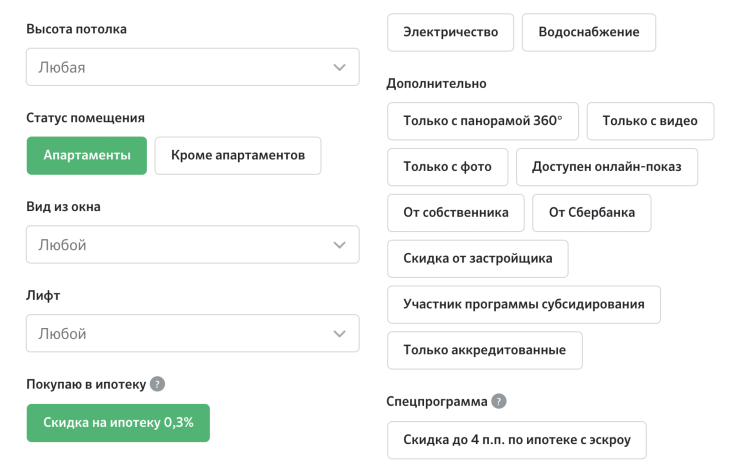Click help icon beside Спецпрограмма
This screenshot has width=745, height=466.
tap(499, 402)
